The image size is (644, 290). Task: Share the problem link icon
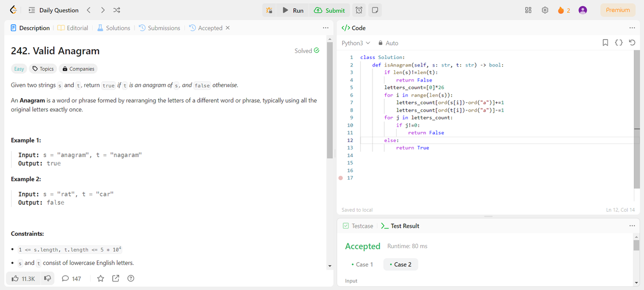(x=115, y=279)
